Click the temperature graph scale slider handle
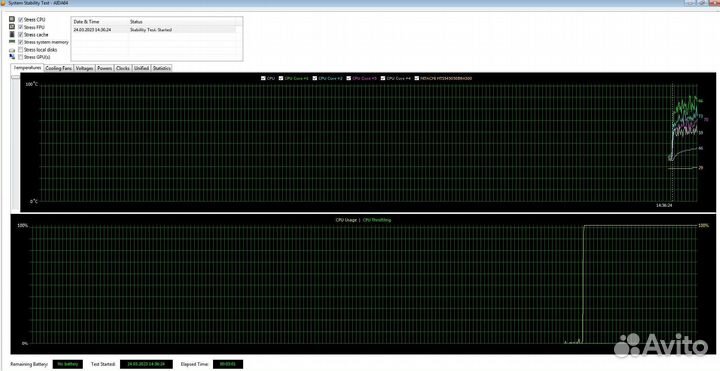The image size is (720, 371). tap(16, 77)
